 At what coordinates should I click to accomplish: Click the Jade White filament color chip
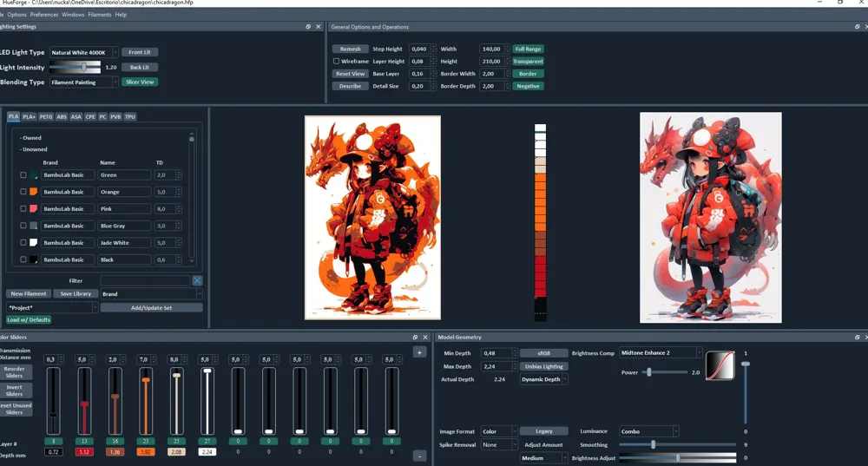click(x=34, y=242)
